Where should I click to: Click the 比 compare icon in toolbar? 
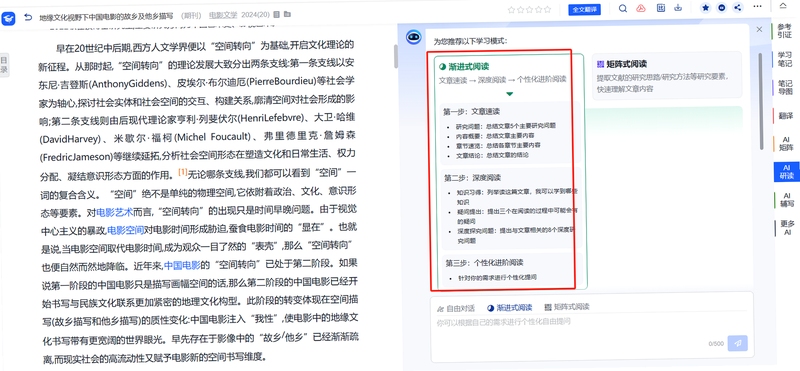(661, 8)
